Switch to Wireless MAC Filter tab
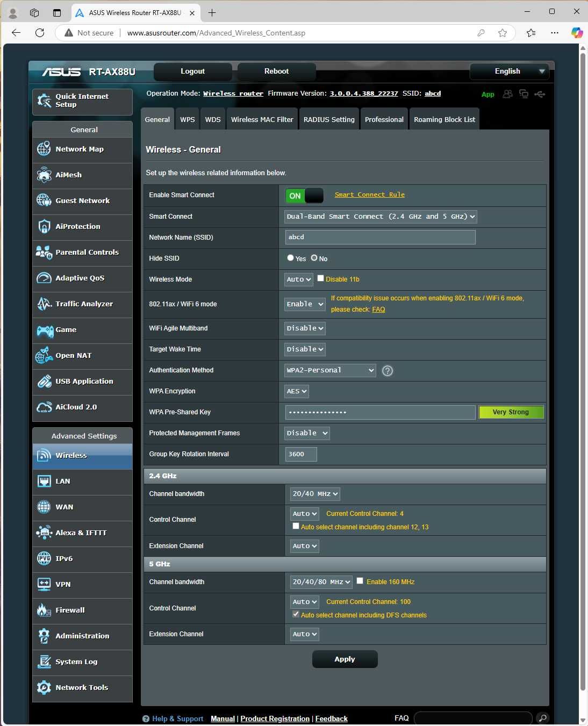Image resolution: width=588 pixels, height=726 pixels. (262, 119)
